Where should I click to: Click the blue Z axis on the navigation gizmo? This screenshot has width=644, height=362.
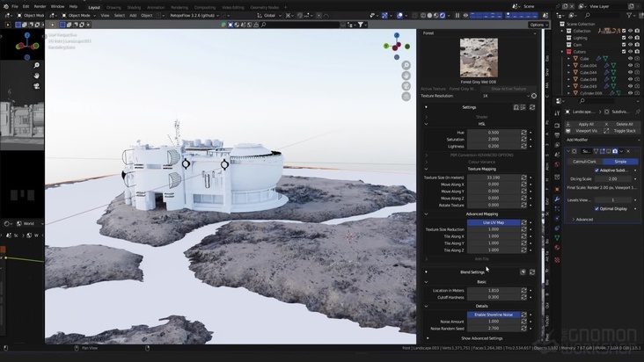[396, 36]
